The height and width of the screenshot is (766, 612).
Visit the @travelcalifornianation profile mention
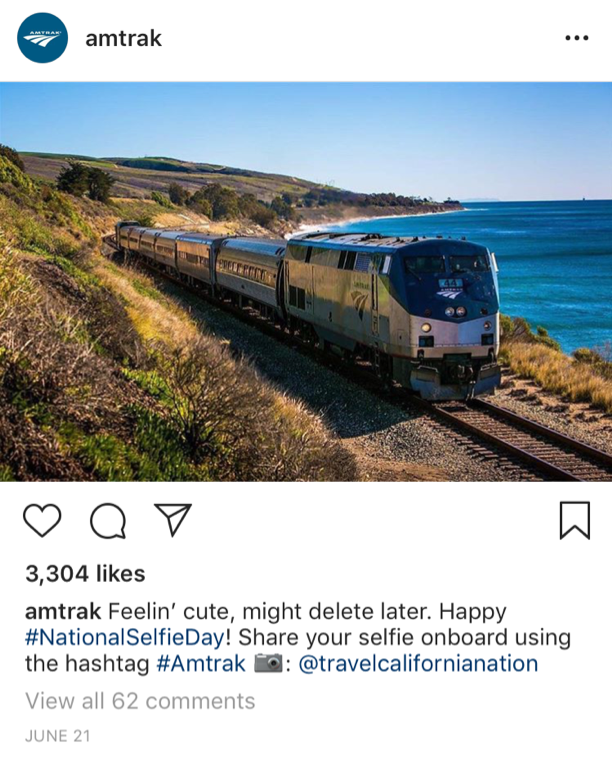point(418,664)
